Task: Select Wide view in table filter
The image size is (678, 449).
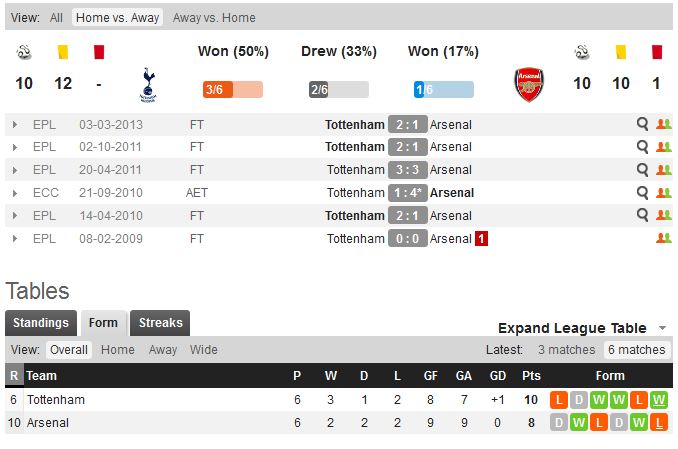Action: [203, 350]
